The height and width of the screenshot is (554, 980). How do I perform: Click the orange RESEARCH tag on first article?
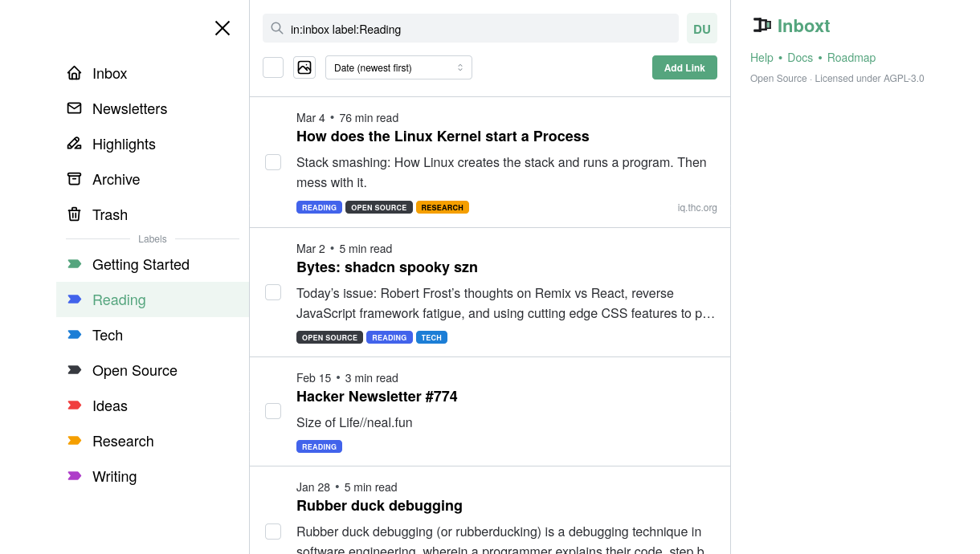click(442, 207)
